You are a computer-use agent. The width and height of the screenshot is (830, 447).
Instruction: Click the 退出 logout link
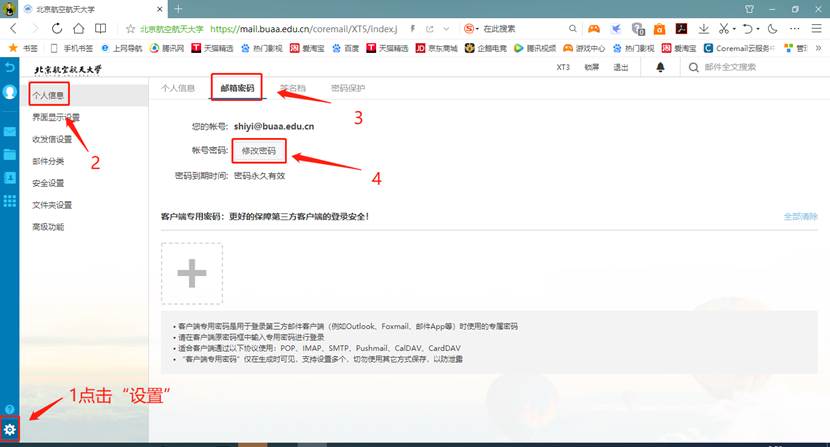[x=621, y=68]
